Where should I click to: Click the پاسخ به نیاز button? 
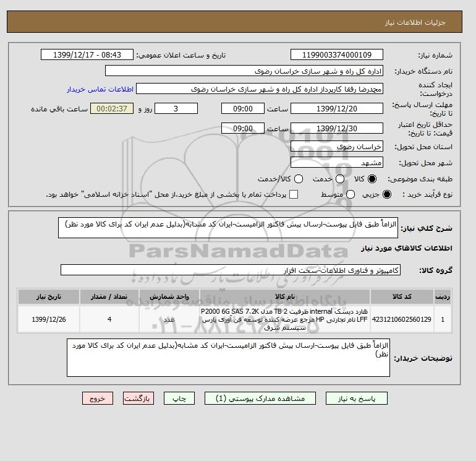[357, 399]
